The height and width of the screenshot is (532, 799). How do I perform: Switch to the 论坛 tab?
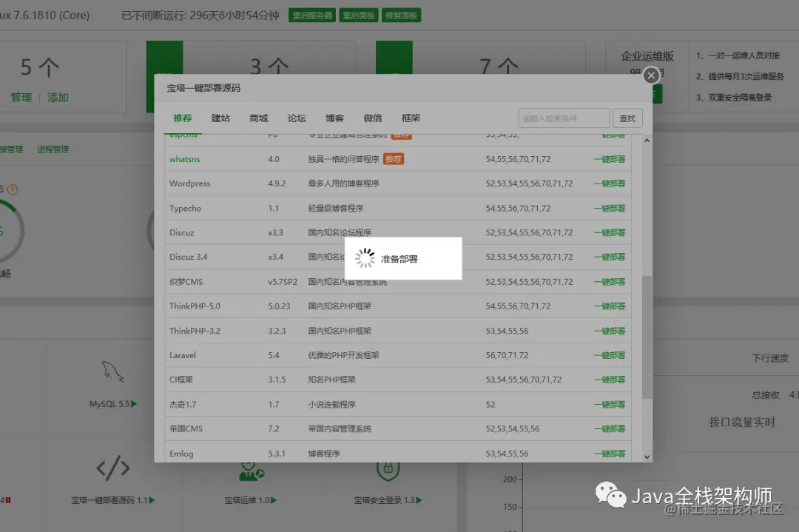click(297, 118)
